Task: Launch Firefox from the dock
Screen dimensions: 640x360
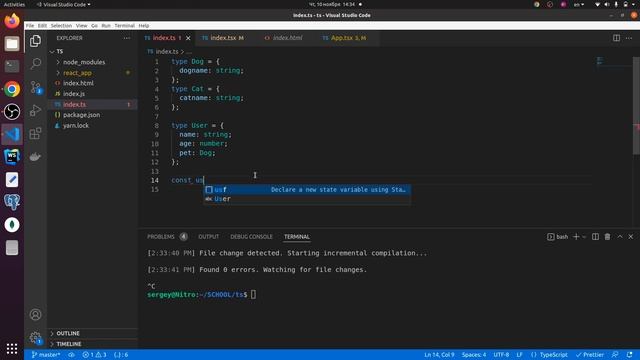Action: coord(12,20)
